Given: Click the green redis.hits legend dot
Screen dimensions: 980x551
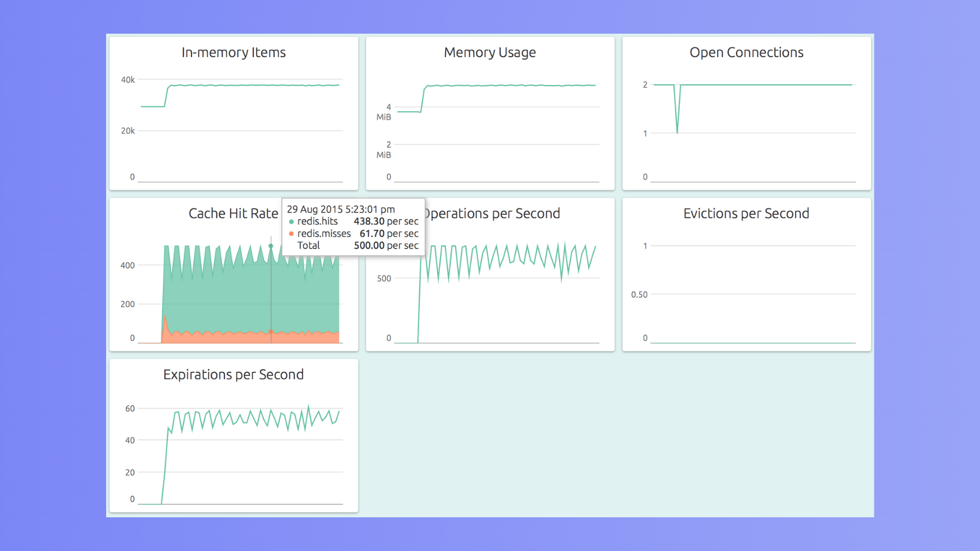Looking at the screenshot, I should pos(291,222).
